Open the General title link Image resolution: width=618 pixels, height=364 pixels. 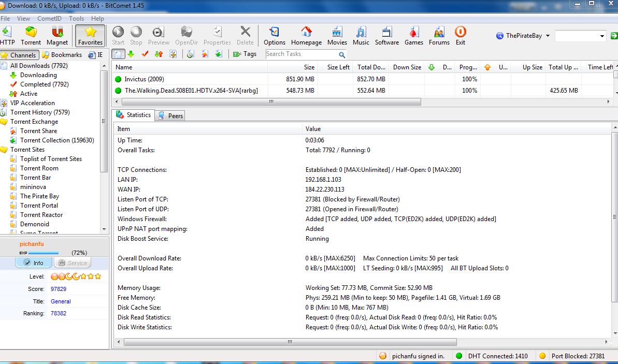pyautogui.click(x=61, y=301)
